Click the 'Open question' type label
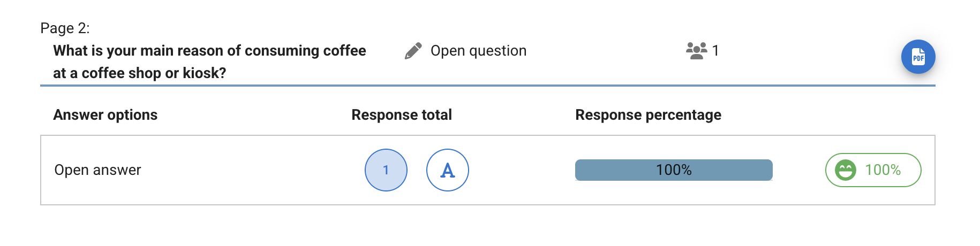The width and height of the screenshot is (980, 246). coord(478,51)
